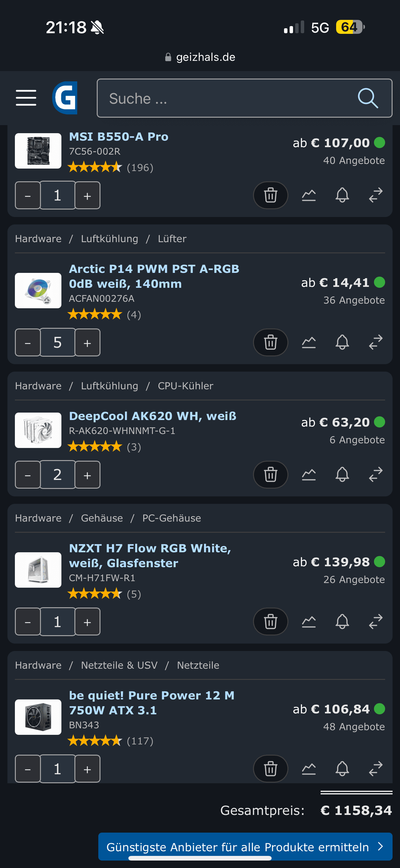Open Netzteile & USV breadcrumb
400x868 pixels.
(x=119, y=665)
